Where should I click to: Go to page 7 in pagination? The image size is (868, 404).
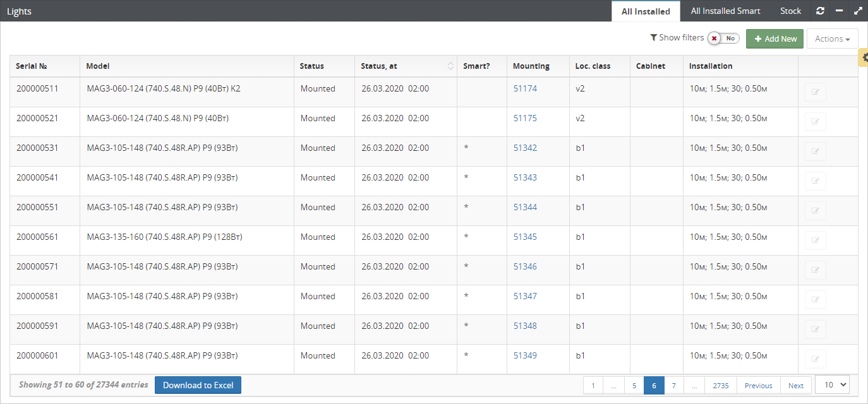pyautogui.click(x=674, y=386)
